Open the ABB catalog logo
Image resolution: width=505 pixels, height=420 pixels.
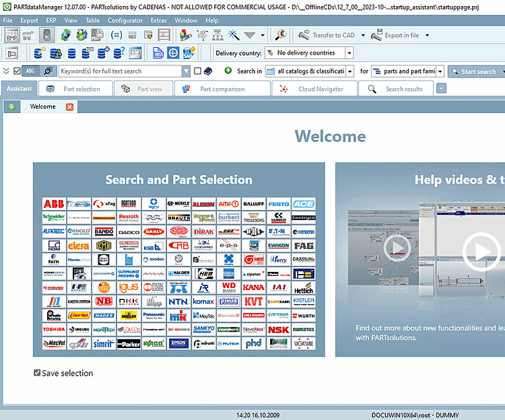[54, 204]
